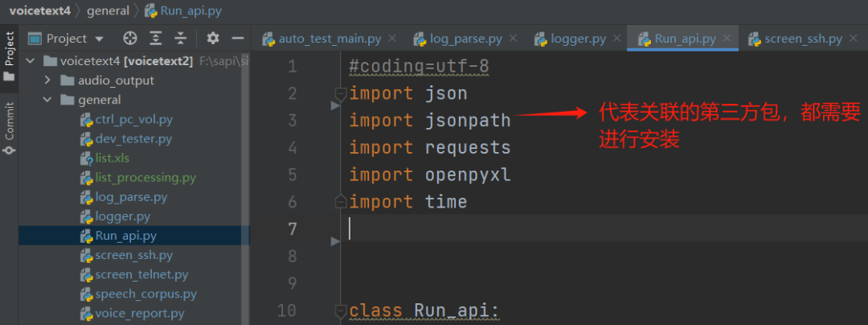Open dev_tester.py in the project tree

point(133,138)
